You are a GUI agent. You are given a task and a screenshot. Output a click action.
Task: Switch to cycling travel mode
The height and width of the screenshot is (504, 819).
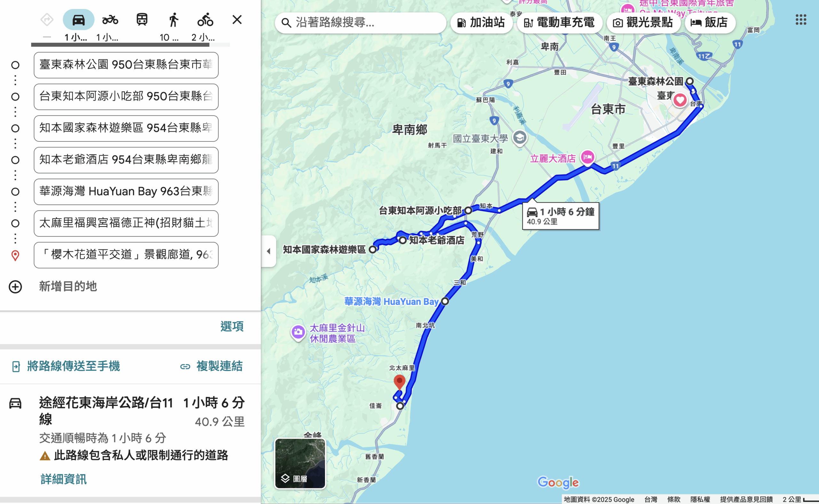205,20
